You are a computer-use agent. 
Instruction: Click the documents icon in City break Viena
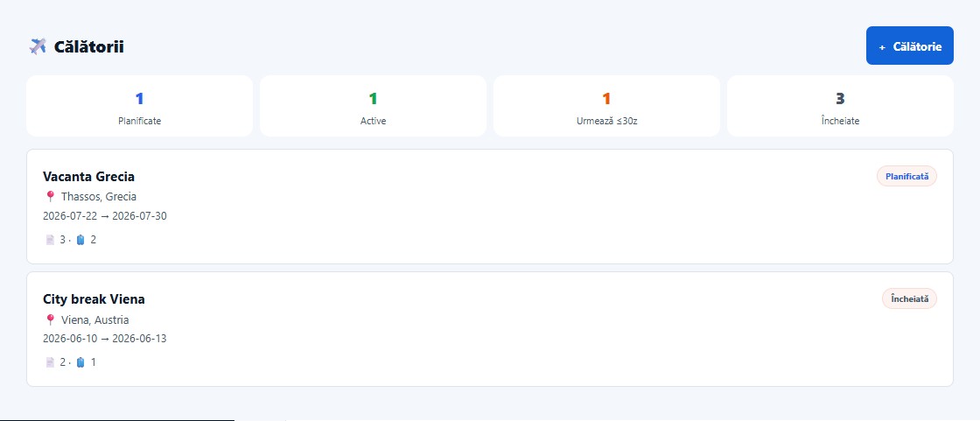click(50, 362)
